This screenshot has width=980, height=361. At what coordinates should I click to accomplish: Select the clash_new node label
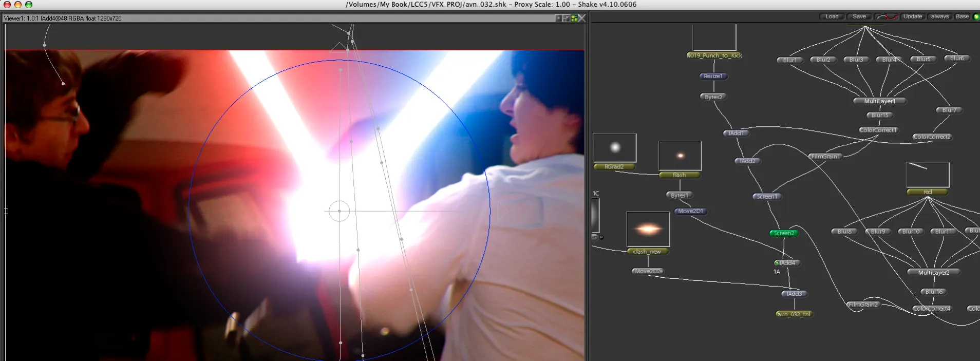click(x=647, y=251)
